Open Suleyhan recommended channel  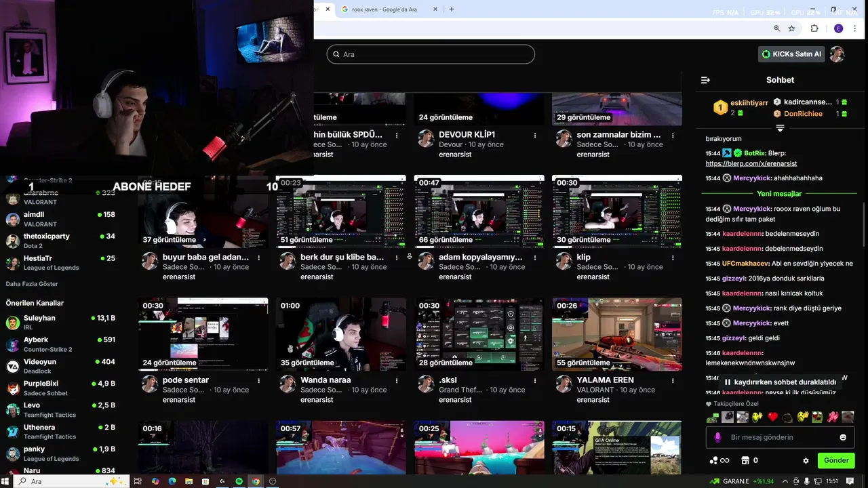tap(60, 323)
